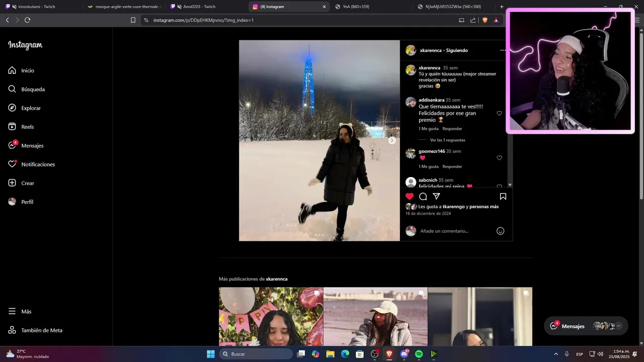The width and height of the screenshot is (644, 362).
Task: Share the post with paper plane icon
Action: coord(437,197)
